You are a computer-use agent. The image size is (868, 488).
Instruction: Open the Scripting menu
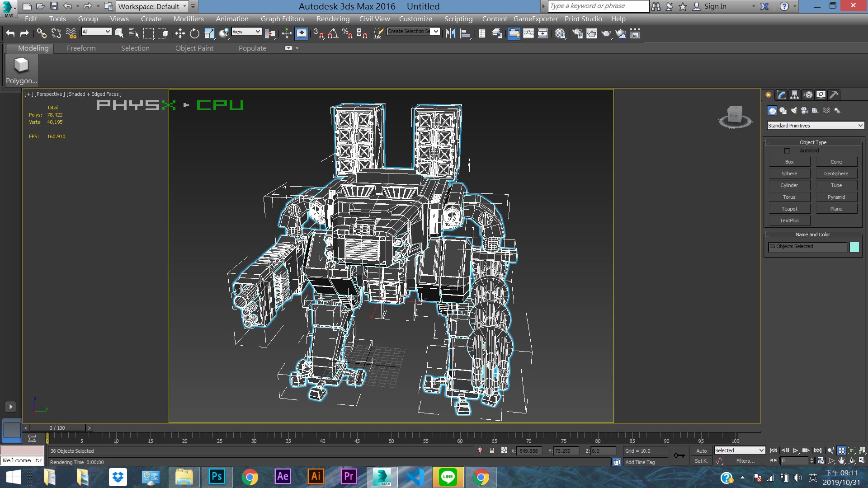[x=458, y=19]
